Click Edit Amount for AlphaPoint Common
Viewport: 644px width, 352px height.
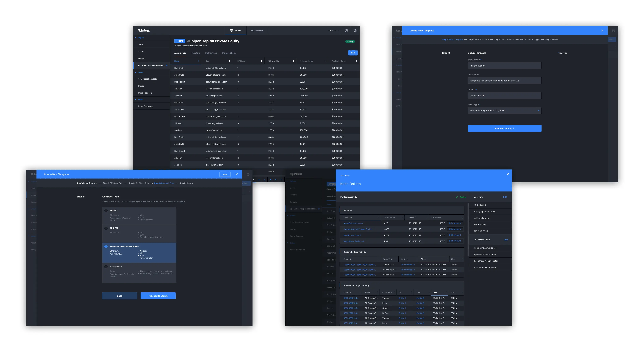[x=455, y=223]
